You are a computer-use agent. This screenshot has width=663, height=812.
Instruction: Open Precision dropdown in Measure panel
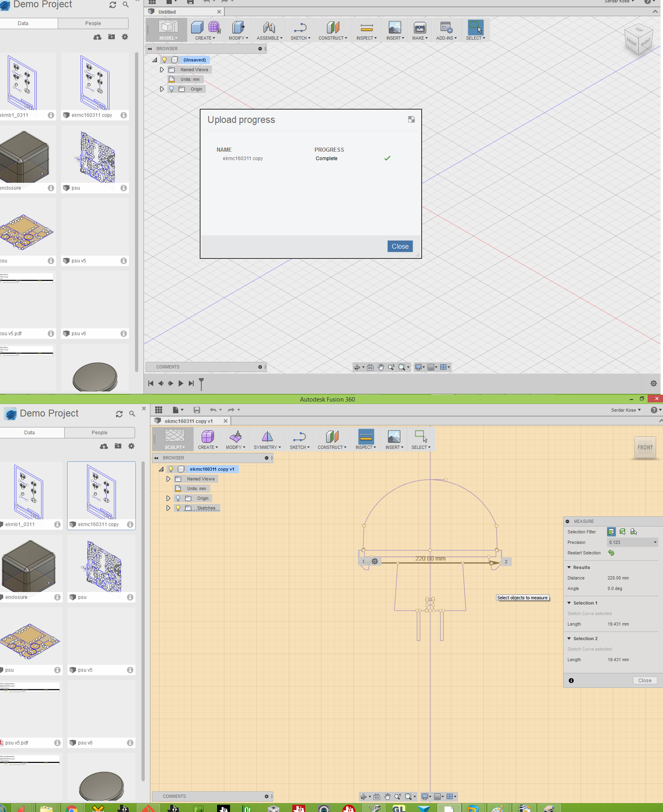(633, 542)
